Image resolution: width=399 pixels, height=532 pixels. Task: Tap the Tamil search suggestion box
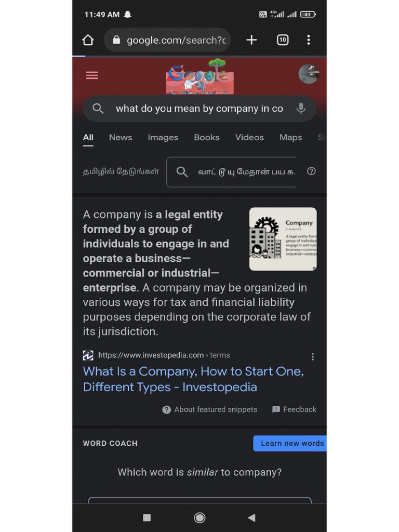tap(231, 172)
